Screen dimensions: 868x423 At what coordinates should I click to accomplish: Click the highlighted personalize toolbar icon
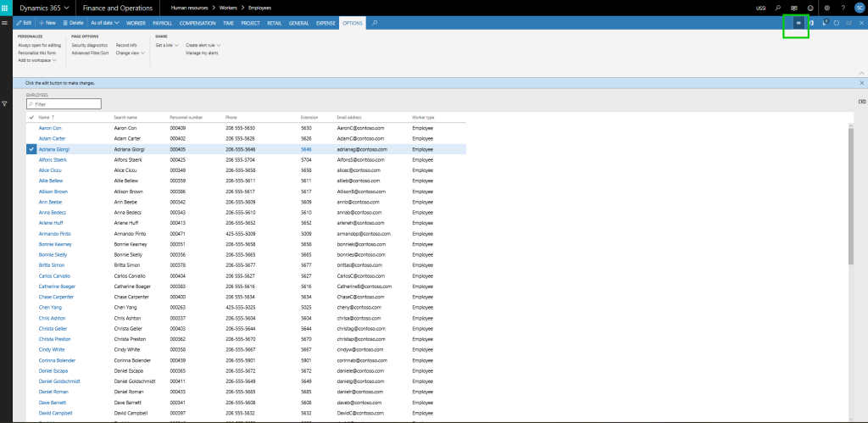(x=798, y=23)
